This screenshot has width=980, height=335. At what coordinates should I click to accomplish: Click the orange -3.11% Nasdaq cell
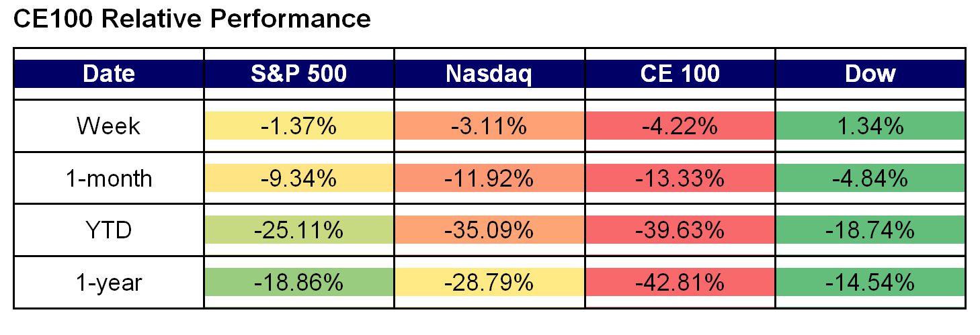click(489, 126)
